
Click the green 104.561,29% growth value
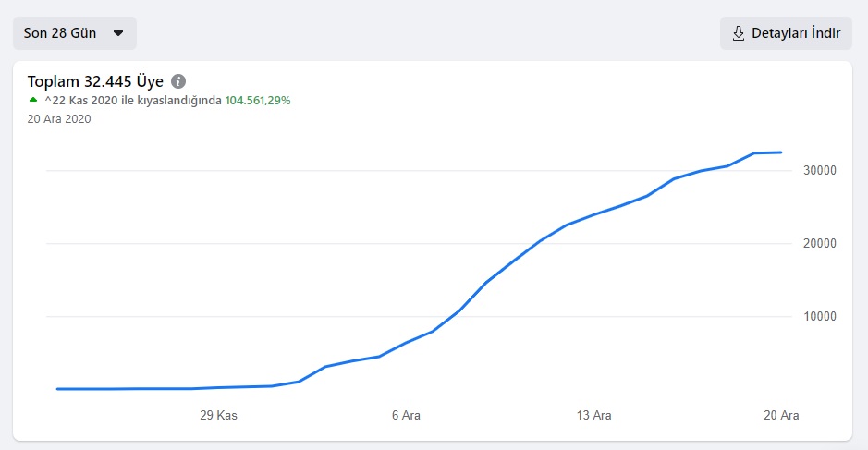pyautogui.click(x=257, y=101)
